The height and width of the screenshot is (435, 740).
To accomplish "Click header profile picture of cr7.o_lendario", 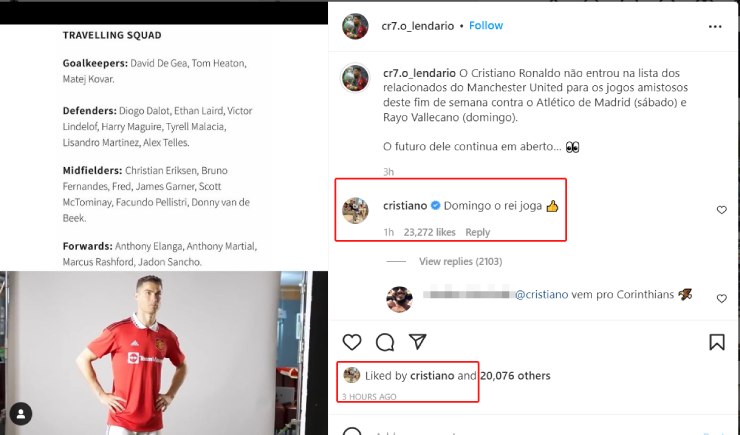I will click(355, 26).
